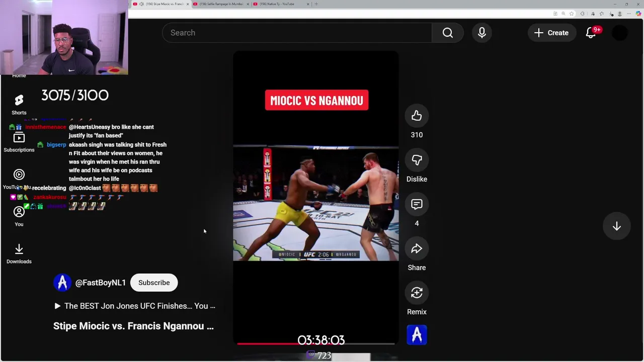Screen dimensions: 644x362
Task: Open Home in the sidebar
Action: point(19,75)
